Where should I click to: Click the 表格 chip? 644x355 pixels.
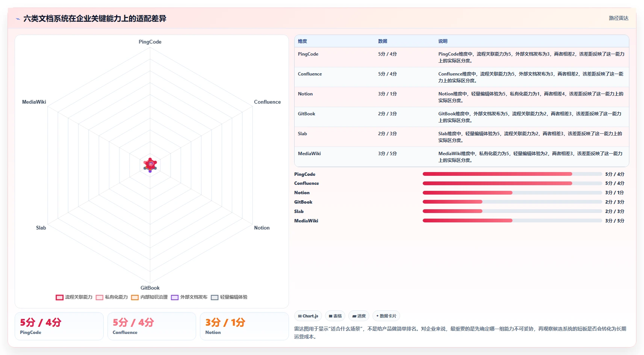pyautogui.click(x=335, y=316)
